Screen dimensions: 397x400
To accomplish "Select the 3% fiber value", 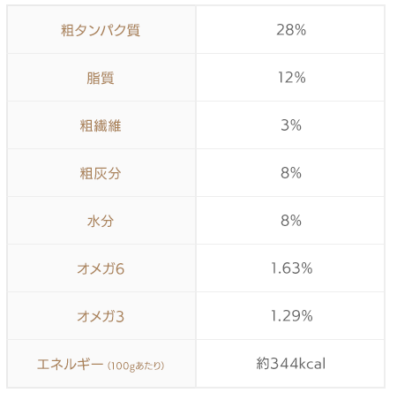I will pyautogui.click(x=290, y=125).
